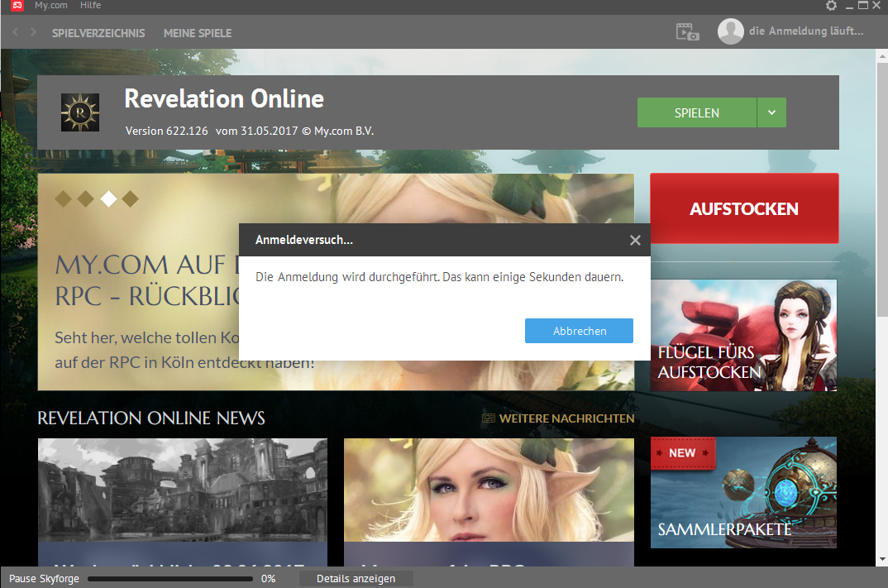Click the REVELATION ONLINE NEWS heading
888x588 pixels.
tap(151, 418)
